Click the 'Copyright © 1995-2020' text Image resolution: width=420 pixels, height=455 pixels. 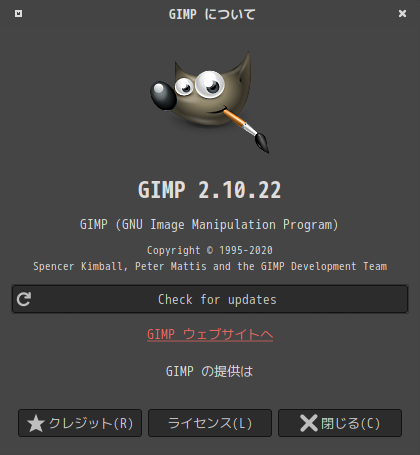pyautogui.click(x=210, y=250)
